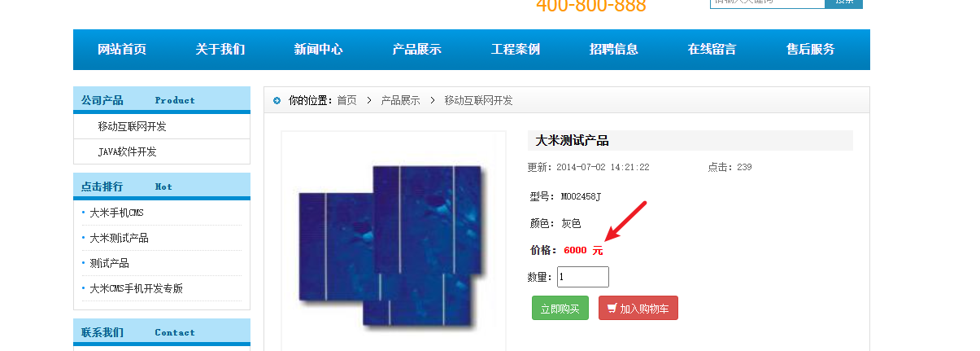980x351 pixels.
Task: Click 首页 in the breadcrumb trail
Action: pos(347,101)
